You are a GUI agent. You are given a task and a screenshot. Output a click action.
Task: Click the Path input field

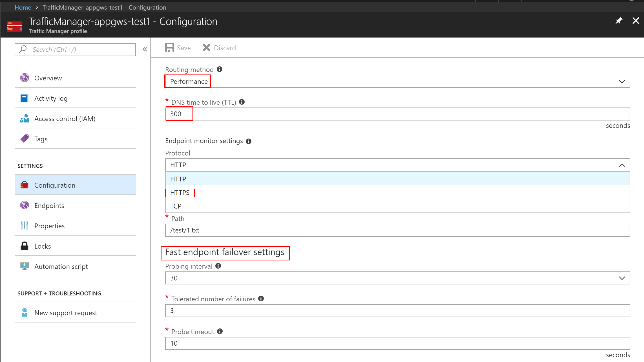[x=397, y=230]
